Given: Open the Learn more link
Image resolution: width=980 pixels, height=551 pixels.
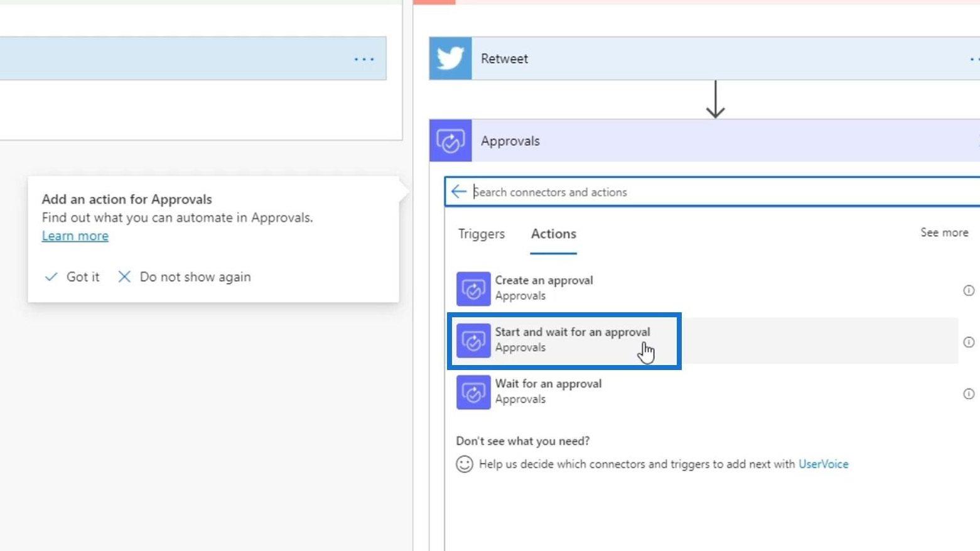Looking at the screenshot, I should pos(75,236).
